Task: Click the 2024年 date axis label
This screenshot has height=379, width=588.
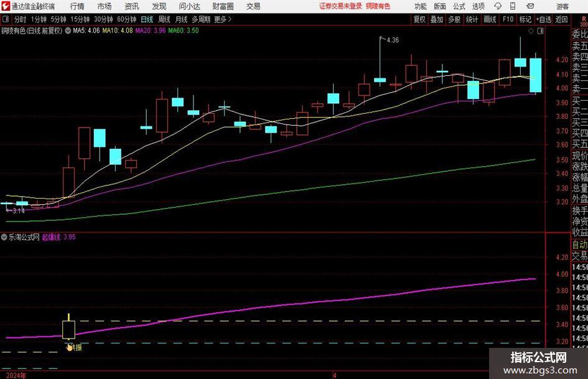Action: click(x=16, y=375)
